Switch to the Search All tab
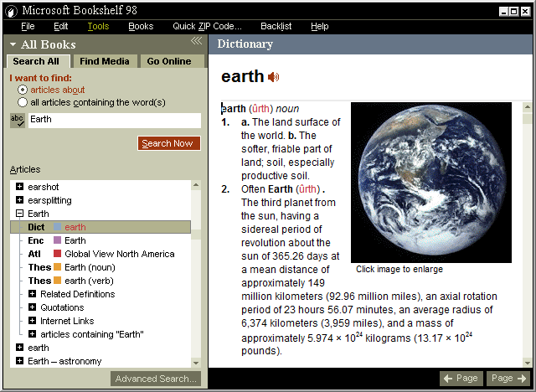The image size is (536, 392). pyautogui.click(x=39, y=61)
